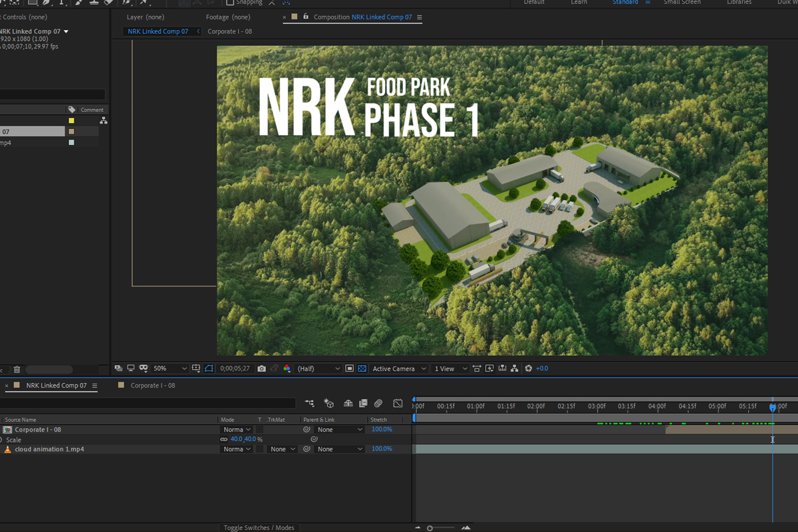Open parent dropdown for cloud animation 1.mp4
This screenshot has width=798, height=532.
coord(339,449)
